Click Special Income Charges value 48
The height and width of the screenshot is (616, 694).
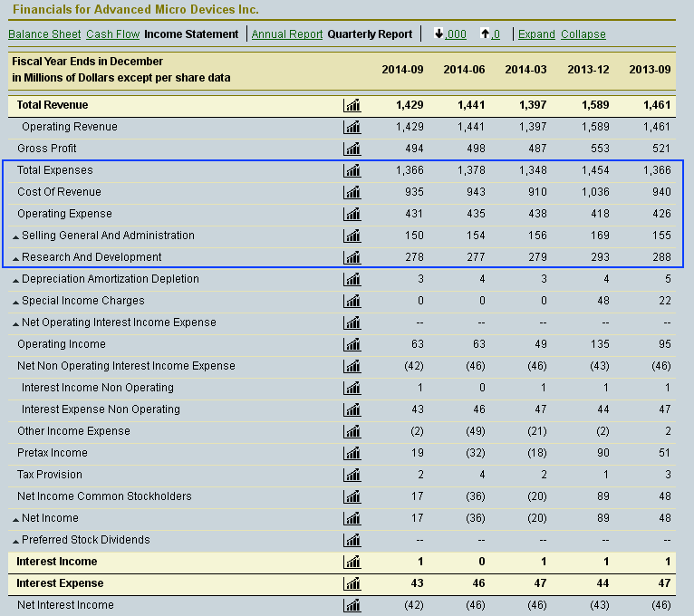[603, 301]
